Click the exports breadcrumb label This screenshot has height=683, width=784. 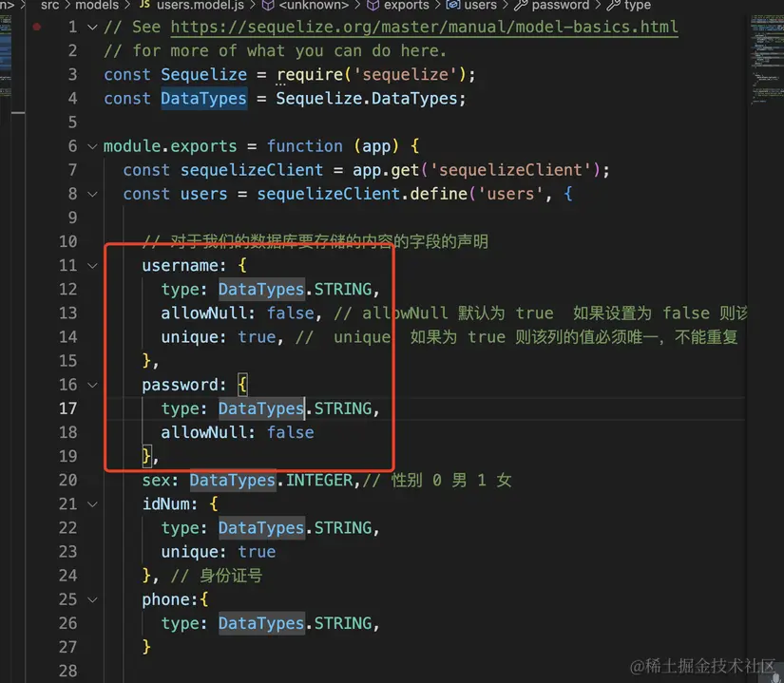pos(407,5)
